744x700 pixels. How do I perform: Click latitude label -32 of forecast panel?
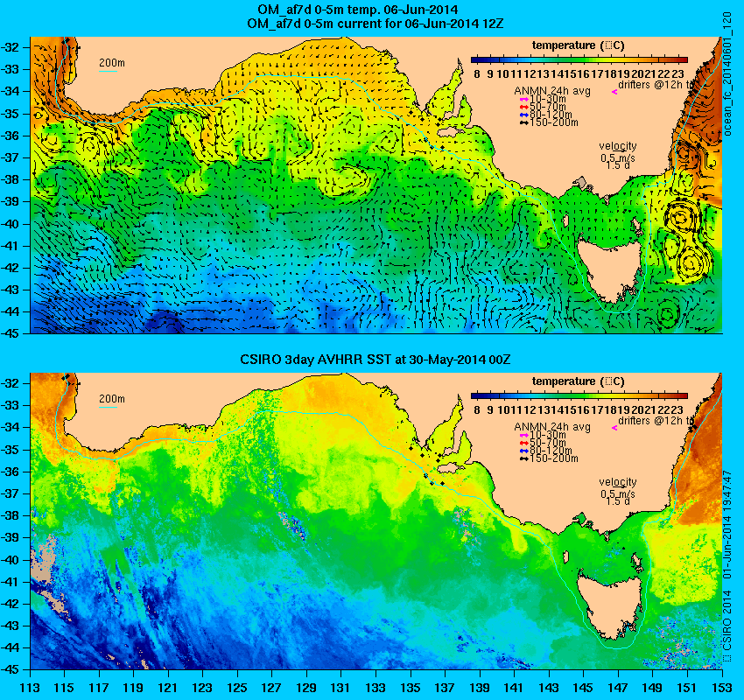(10, 47)
